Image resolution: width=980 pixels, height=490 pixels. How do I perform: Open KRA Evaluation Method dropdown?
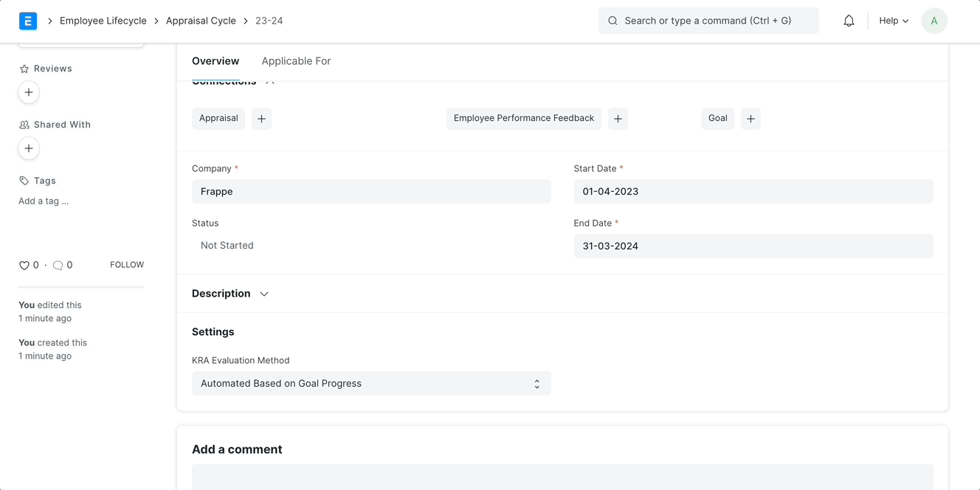(x=371, y=384)
